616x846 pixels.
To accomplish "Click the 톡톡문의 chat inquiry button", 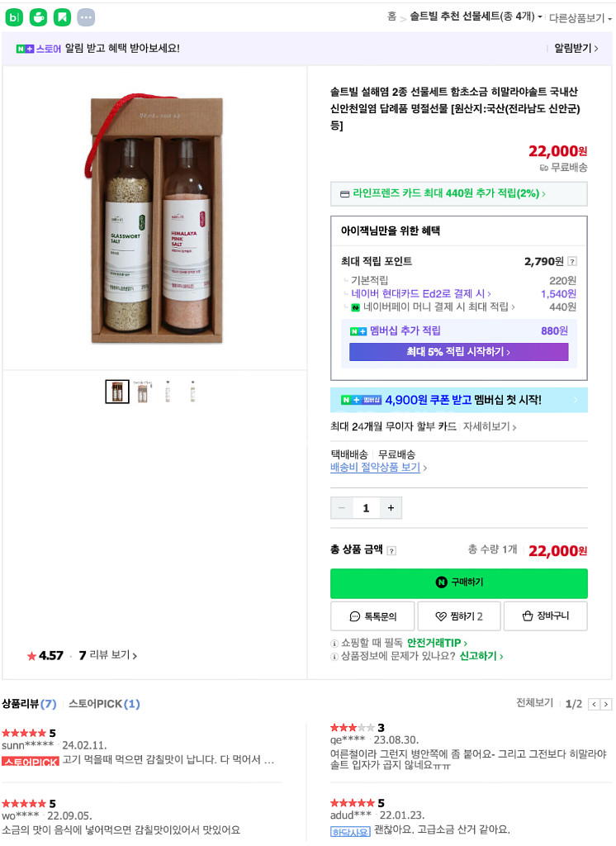I will click(372, 616).
